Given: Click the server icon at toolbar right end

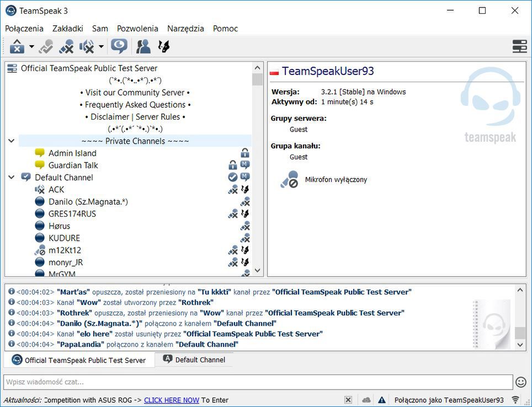Looking at the screenshot, I should click(x=519, y=46).
